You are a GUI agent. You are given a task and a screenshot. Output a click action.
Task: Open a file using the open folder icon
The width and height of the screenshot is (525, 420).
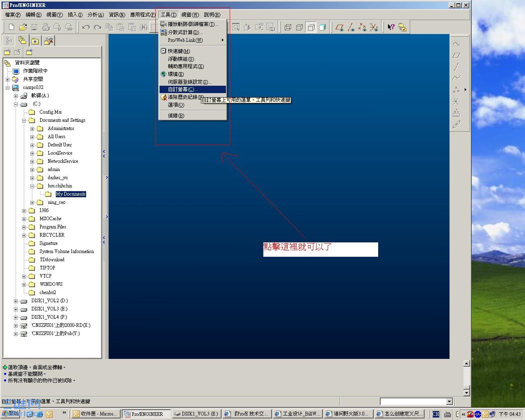(23, 27)
